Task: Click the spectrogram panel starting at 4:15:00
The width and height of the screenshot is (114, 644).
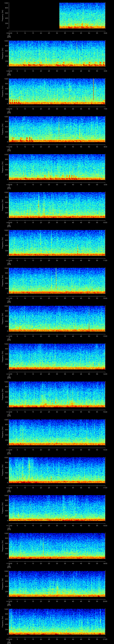Action: [x=57, y=432]
